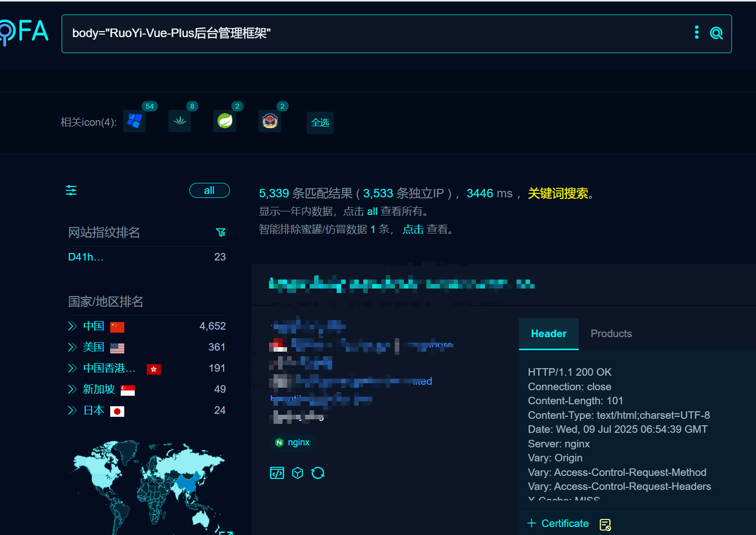This screenshot has height=535, width=756.
Task: Click the Content-Length: 101 header line
Action: point(576,401)
